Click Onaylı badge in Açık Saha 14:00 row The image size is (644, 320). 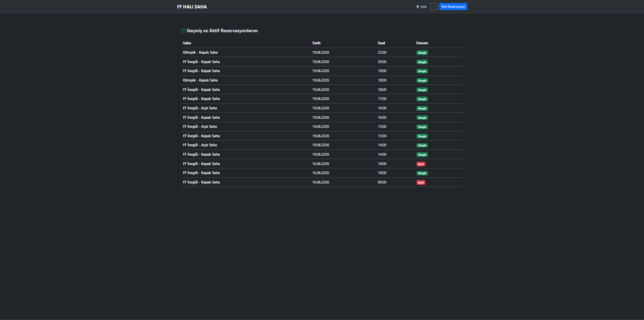[x=422, y=145]
